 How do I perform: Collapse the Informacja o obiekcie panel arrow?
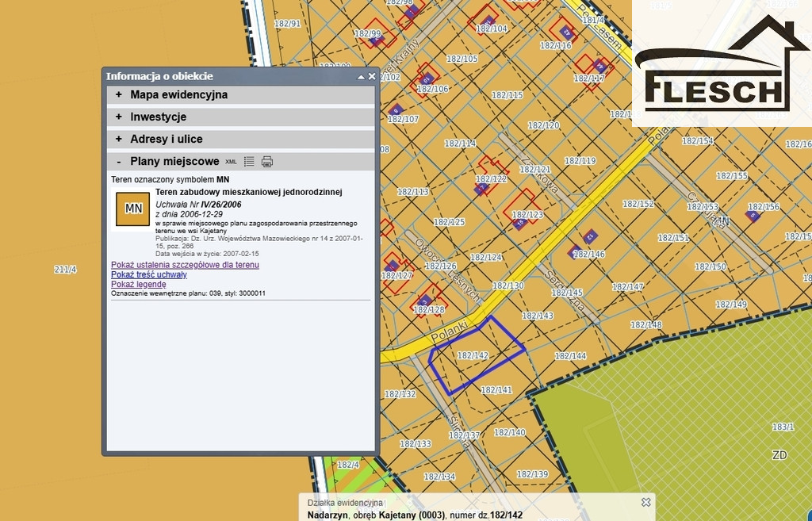pos(361,77)
